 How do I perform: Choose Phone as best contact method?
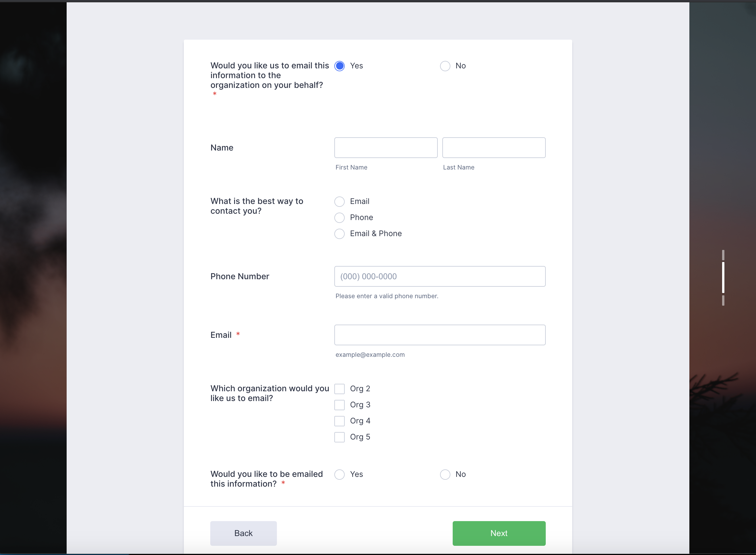[340, 218]
